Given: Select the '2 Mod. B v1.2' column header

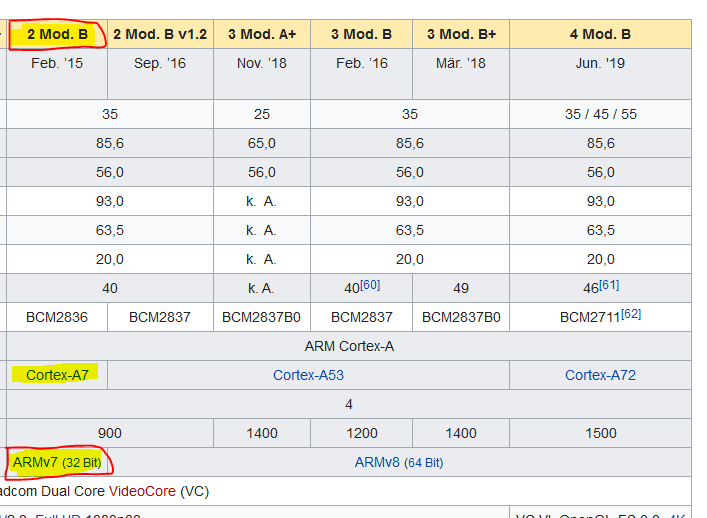Looking at the screenshot, I should [x=160, y=34].
